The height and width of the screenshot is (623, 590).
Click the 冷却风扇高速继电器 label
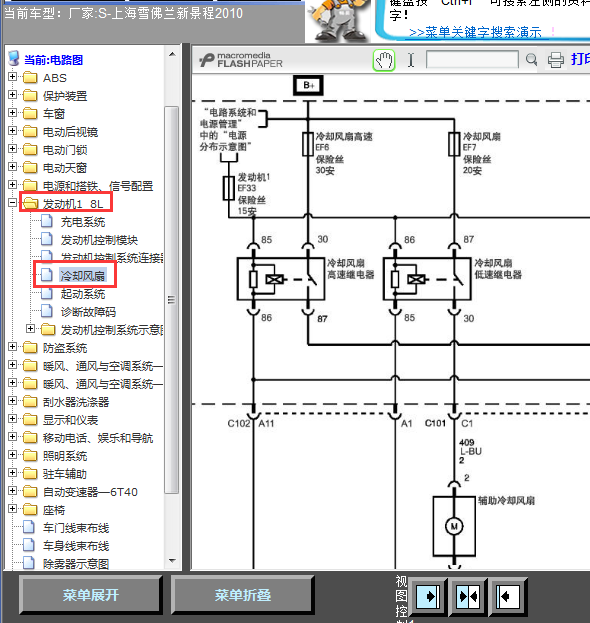(350, 269)
